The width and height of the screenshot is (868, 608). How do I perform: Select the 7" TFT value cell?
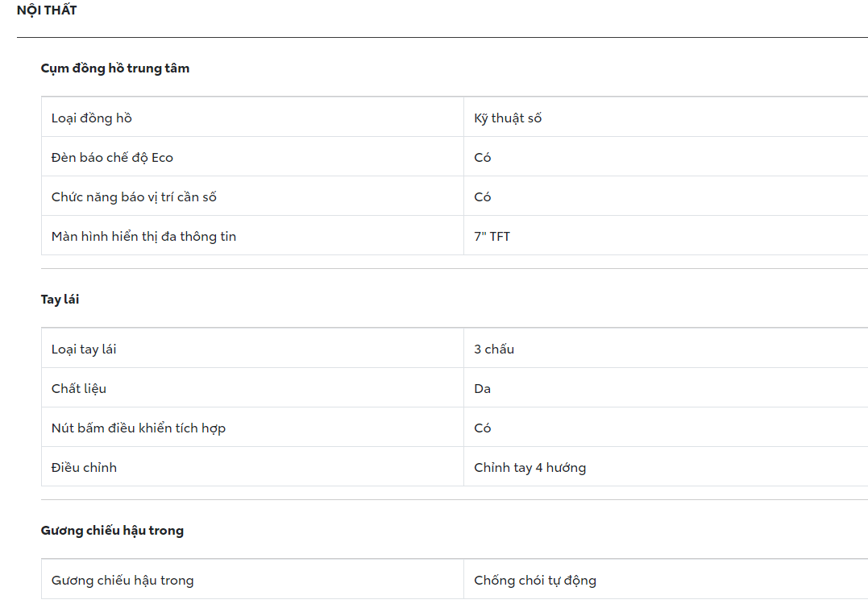pos(492,237)
